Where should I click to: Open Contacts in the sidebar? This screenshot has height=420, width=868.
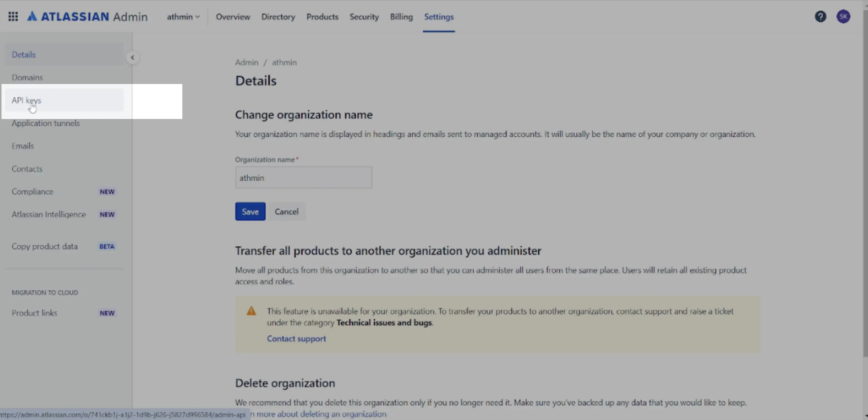64,169
